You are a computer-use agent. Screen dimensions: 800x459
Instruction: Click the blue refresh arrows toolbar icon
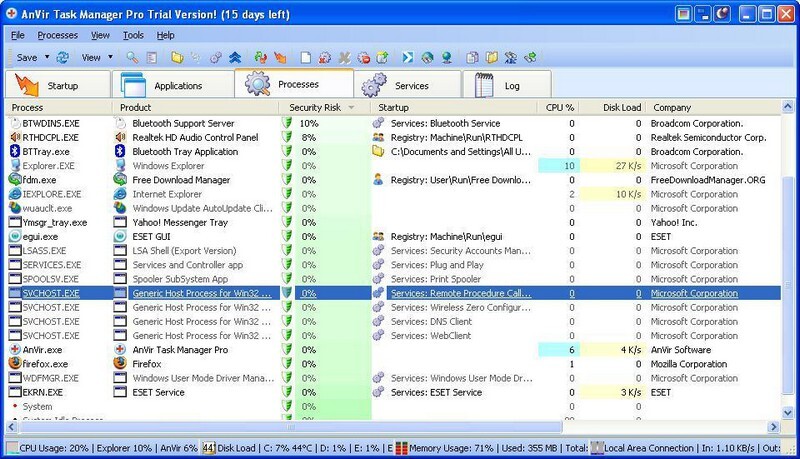click(x=62, y=58)
